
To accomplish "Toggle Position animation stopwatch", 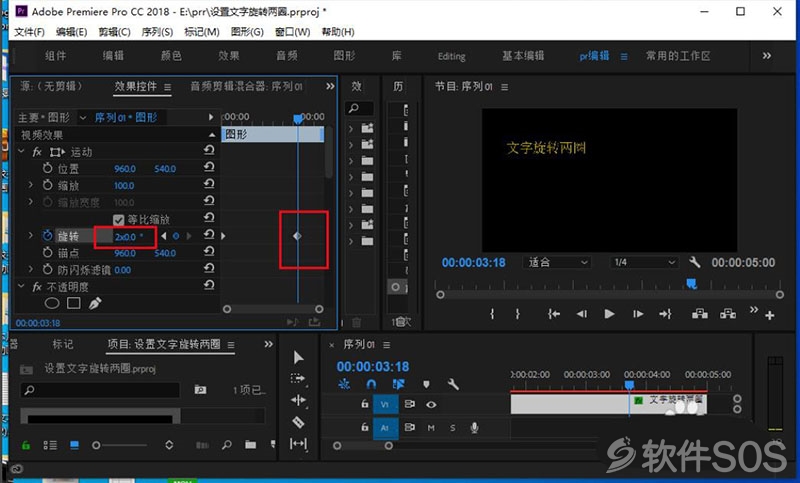I will point(47,168).
